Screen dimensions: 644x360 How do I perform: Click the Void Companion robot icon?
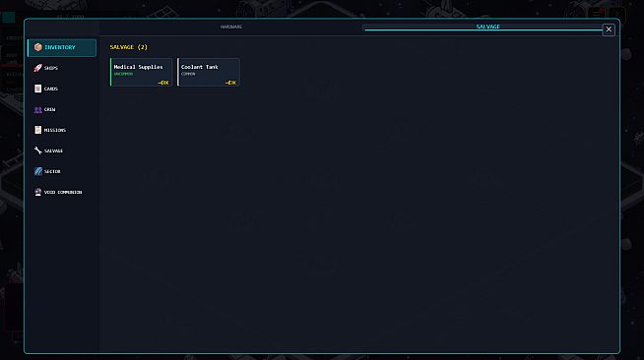point(37,192)
